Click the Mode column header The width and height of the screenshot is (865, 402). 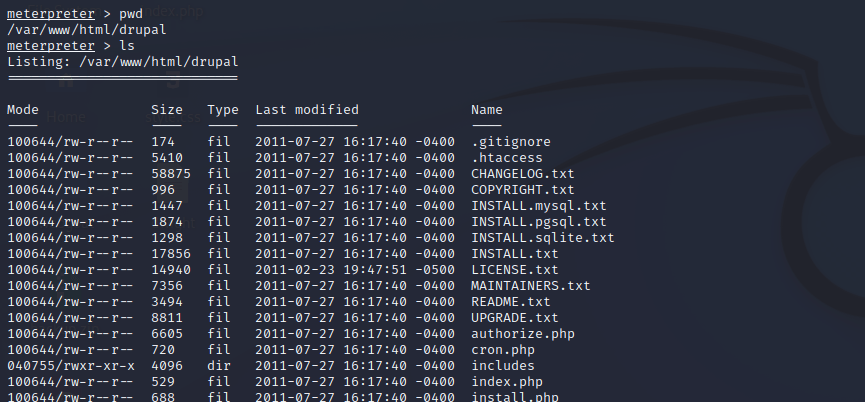(23, 109)
